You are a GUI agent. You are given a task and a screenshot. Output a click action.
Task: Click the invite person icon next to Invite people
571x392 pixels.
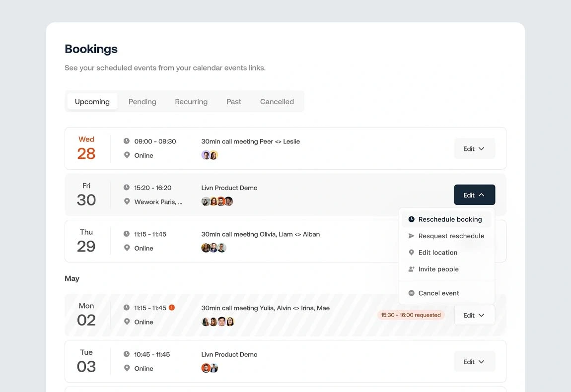411,268
